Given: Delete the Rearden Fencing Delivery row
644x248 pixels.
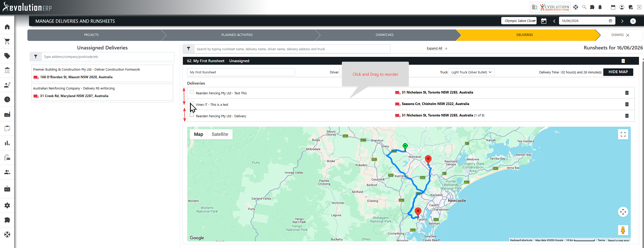Looking at the screenshot, I should (627, 116).
